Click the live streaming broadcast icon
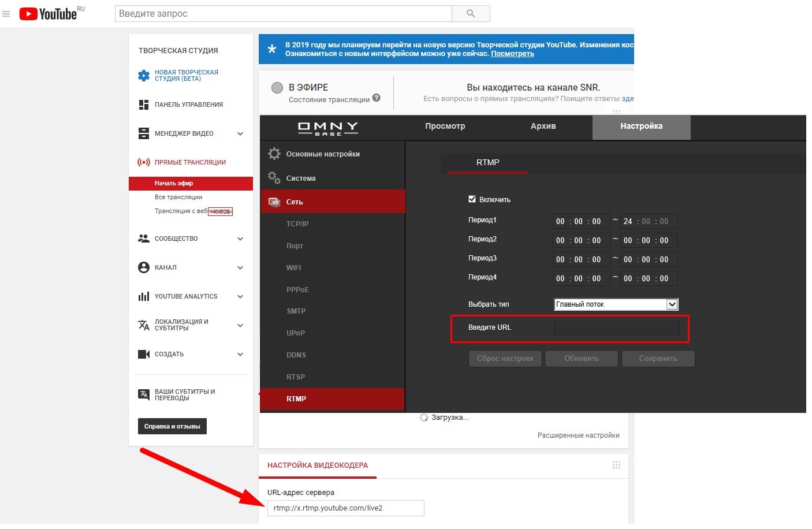The image size is (812, 529). [144, 162]
